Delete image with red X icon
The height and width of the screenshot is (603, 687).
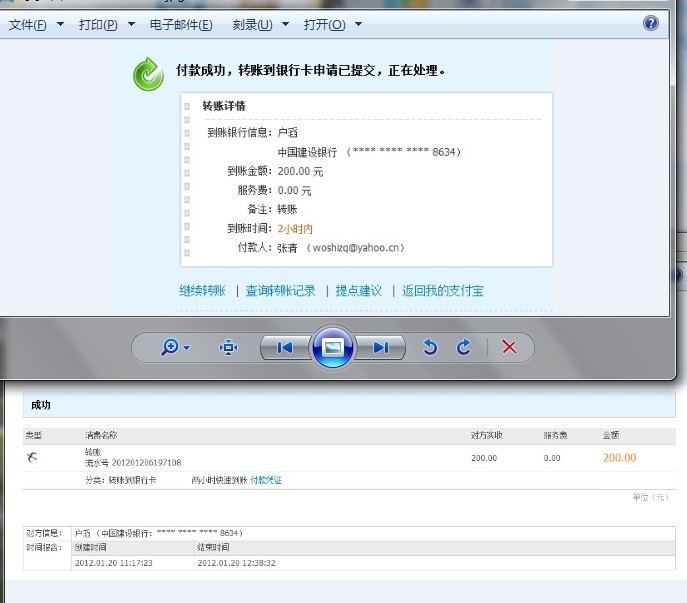(509, 347)
